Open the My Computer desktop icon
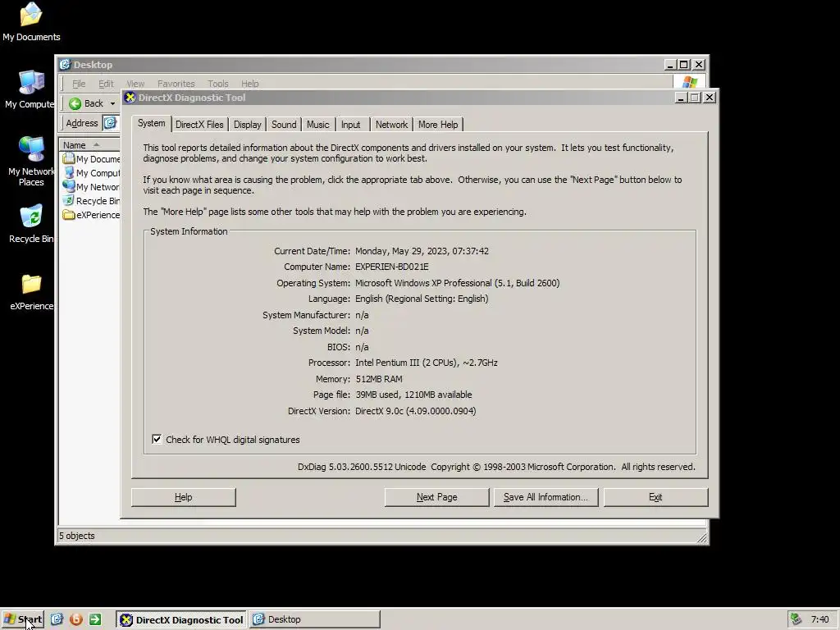The image size is (840, 630). 31,89
